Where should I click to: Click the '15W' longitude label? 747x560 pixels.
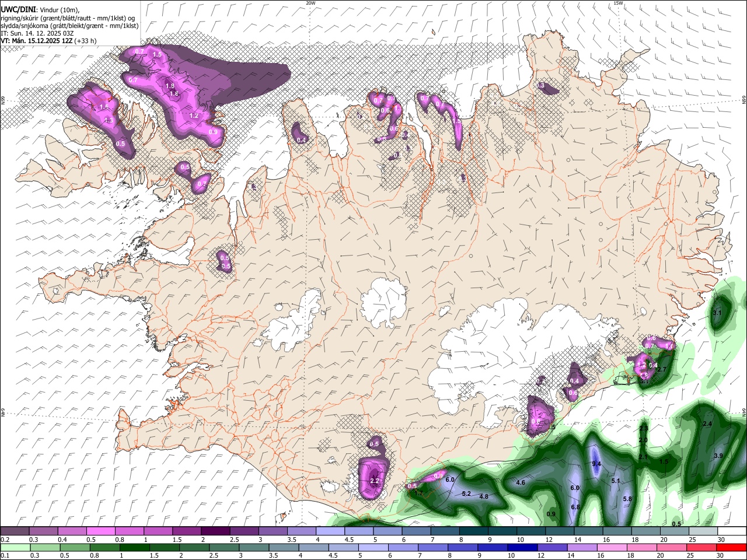click(618, 3)
